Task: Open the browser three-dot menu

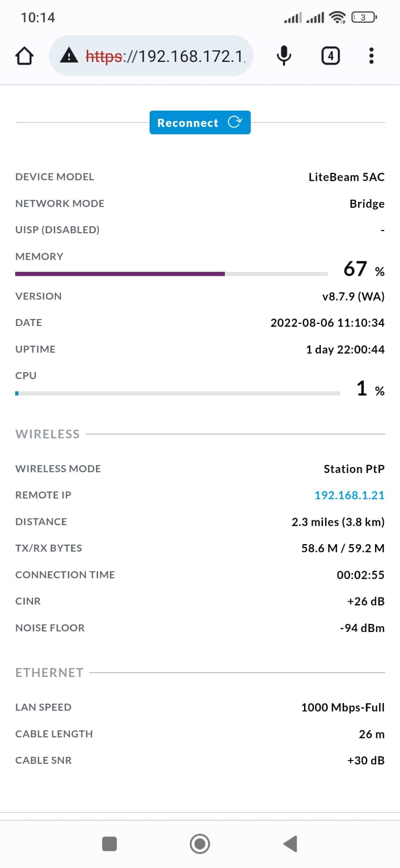Action: [x=371, y=55]
